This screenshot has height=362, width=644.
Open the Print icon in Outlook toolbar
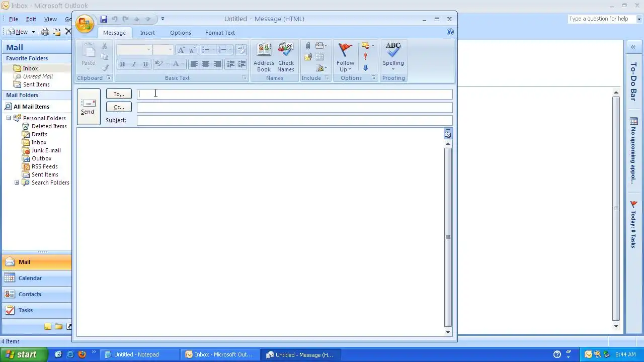(x=45, y=32)
